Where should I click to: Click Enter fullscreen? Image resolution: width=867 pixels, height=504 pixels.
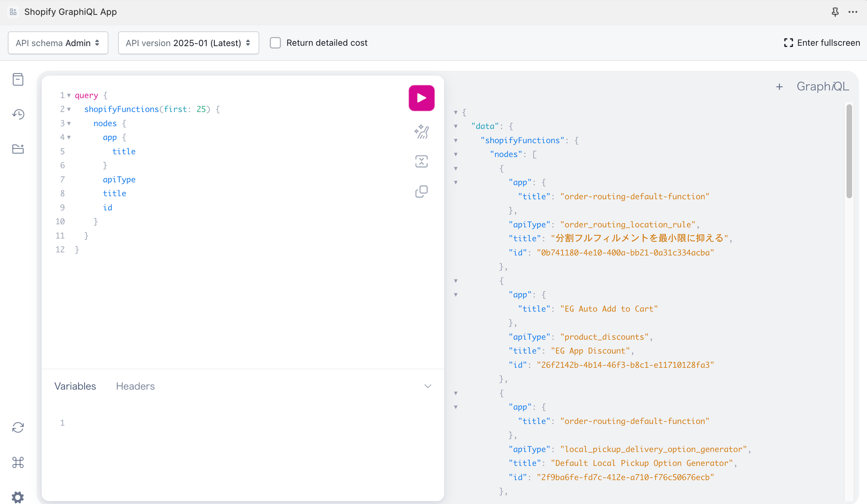coord(822,43)
